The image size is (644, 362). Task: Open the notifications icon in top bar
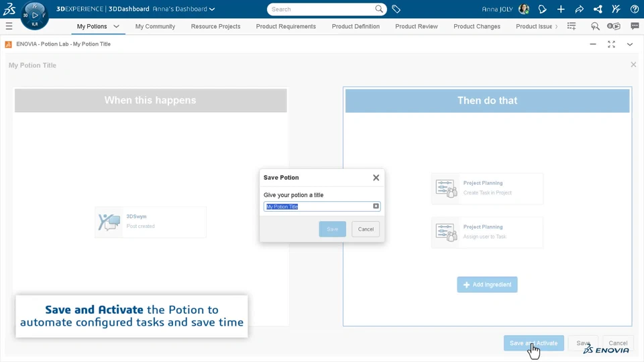pyautogui.click(x=542, y=9)
